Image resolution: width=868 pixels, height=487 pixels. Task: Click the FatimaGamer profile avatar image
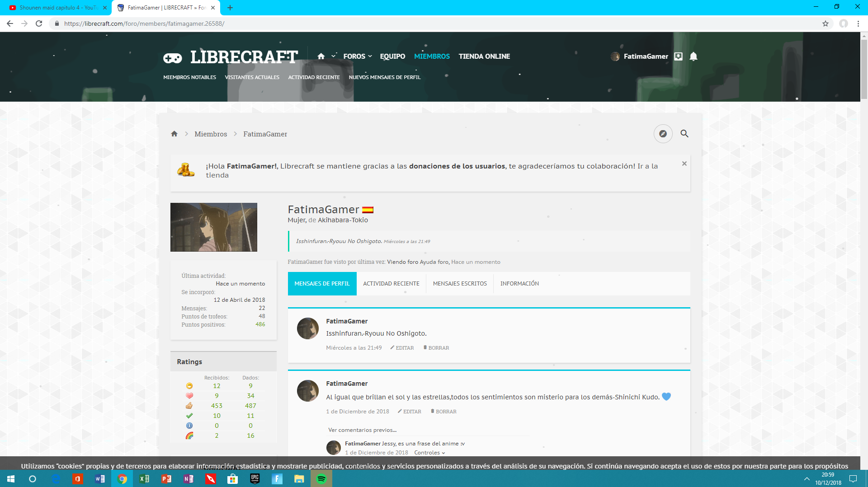214,227
